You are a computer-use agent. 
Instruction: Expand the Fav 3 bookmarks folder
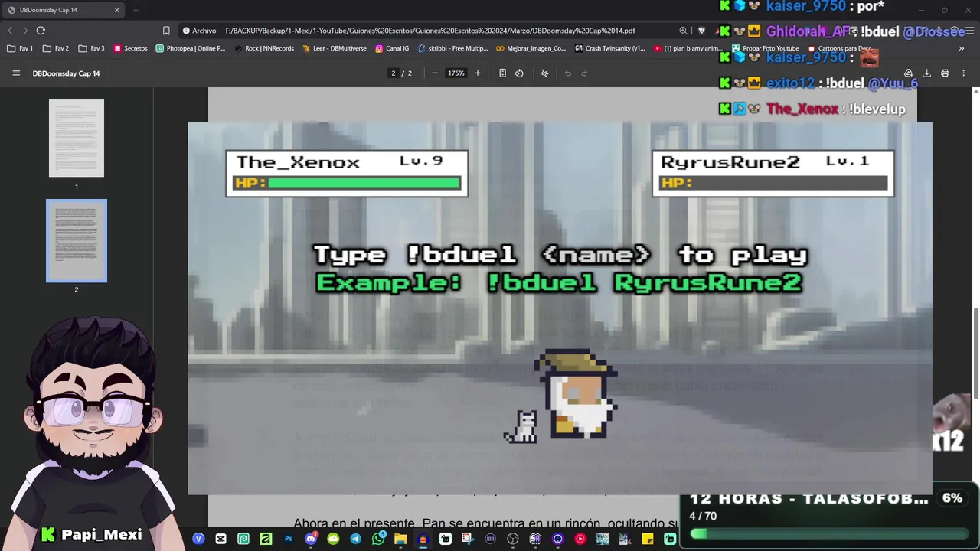(92, 48)
